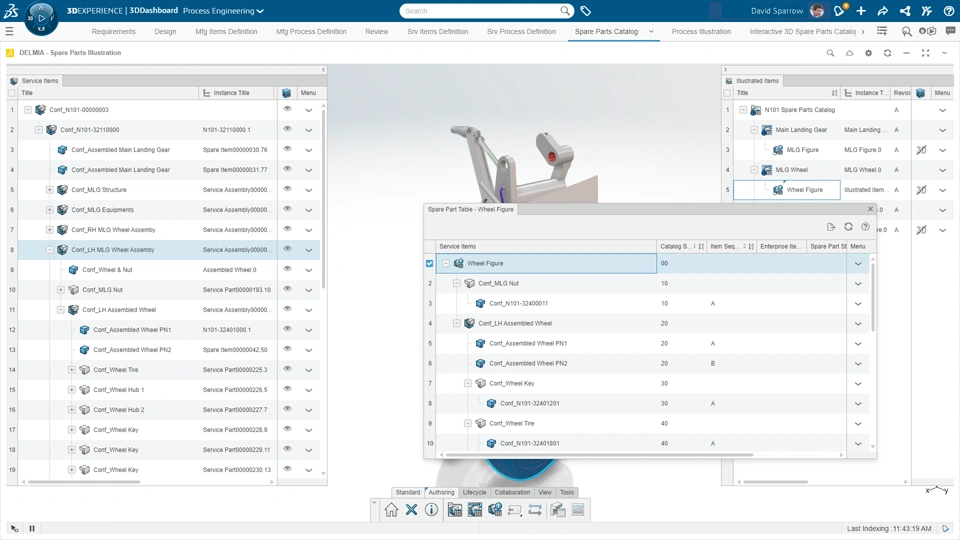Open help in the Spare Part Table dialog

865,227
